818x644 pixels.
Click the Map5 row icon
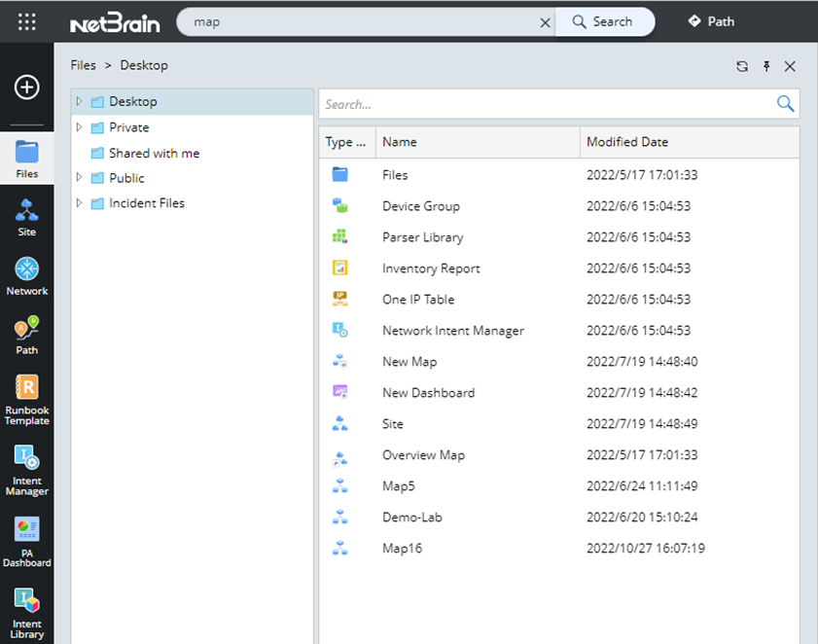pyautogui.click(x=340, y=485)
